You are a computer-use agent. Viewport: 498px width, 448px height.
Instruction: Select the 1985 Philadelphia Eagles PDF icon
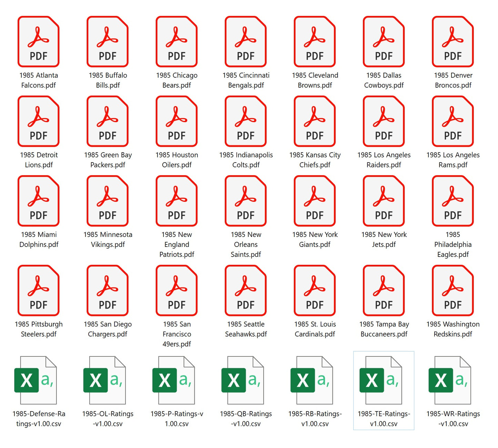[x=453, y=201]
